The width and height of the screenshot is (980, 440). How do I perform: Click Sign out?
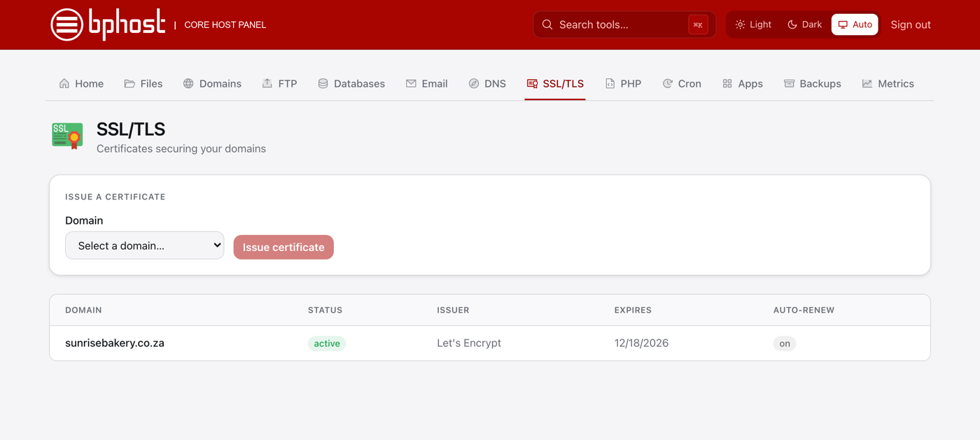coord(911,24)
